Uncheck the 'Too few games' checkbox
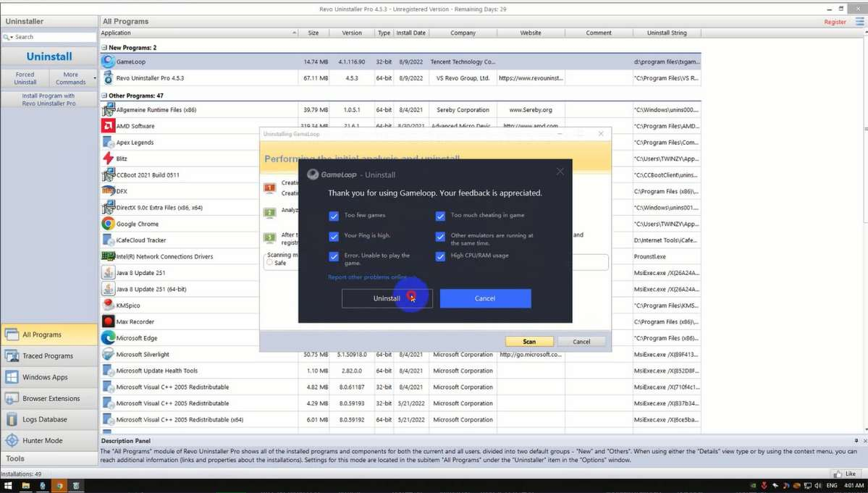The width and height of the screenshot is (868, 493). tap(334, 216)
